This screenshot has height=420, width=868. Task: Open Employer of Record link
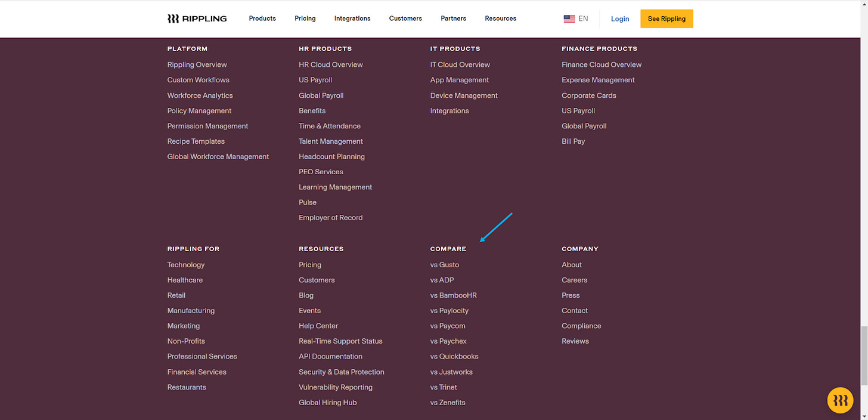331,218
